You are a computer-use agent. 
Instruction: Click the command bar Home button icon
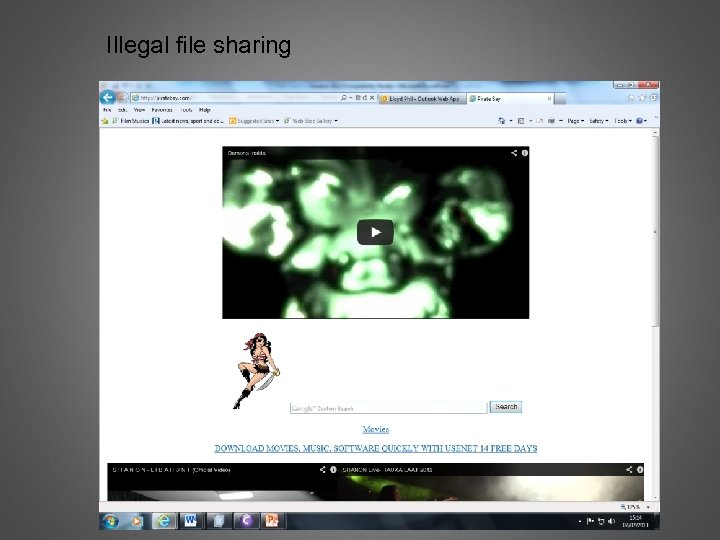click(x=501, y=121)
